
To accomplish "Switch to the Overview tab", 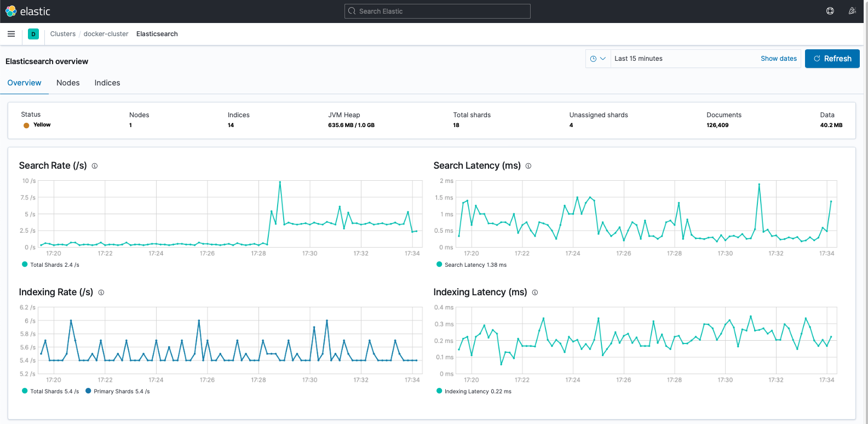I will pyautogui.click(x=24, y=83).
